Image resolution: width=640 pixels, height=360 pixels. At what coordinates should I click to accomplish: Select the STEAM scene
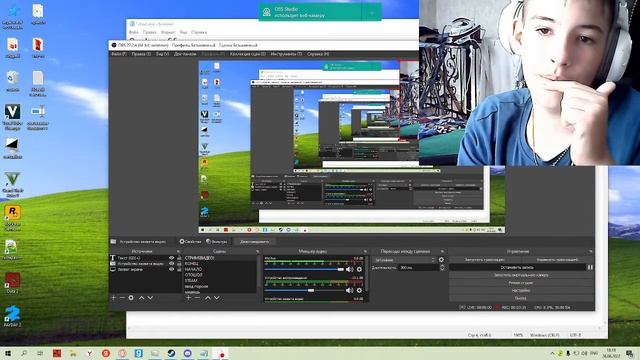(220, 281)
